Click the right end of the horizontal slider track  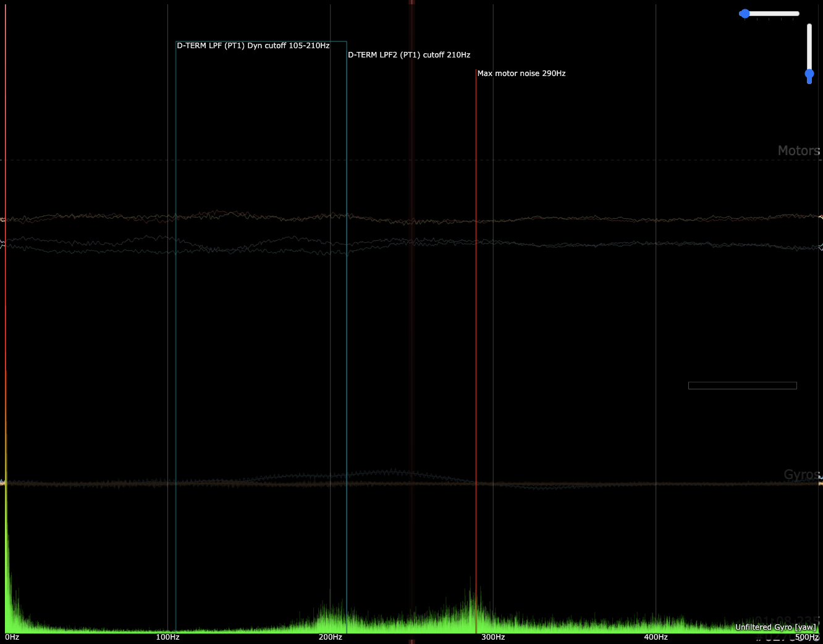pyautogui.click(x=798, y=14)
